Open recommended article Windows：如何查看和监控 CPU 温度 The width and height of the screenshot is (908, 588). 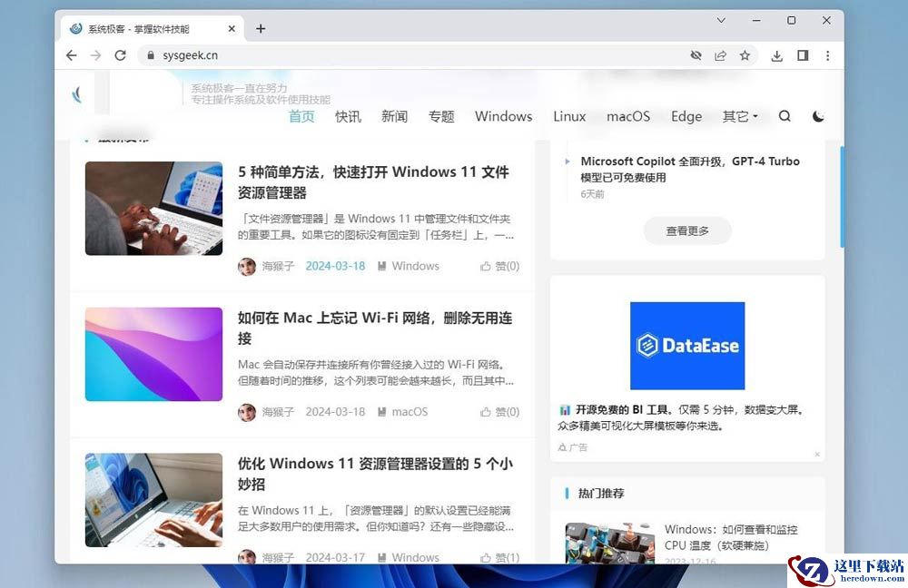click(x=731, y=538)
